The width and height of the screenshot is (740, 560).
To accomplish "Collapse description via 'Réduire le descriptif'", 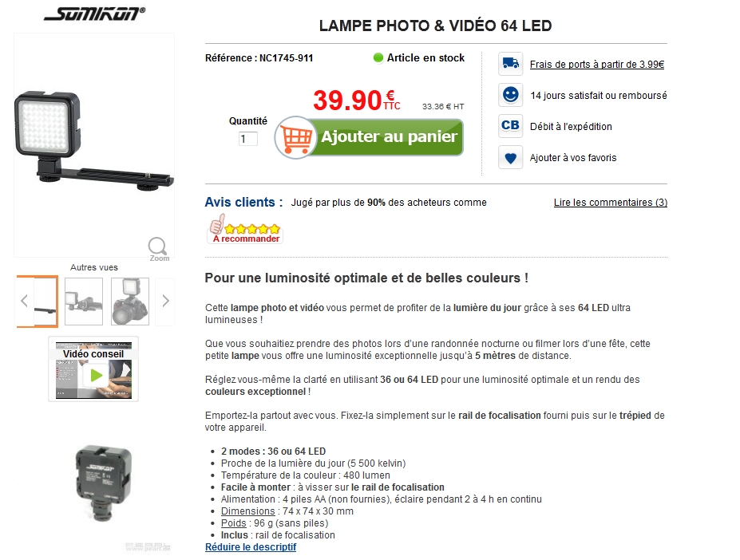I will (251, 546).
